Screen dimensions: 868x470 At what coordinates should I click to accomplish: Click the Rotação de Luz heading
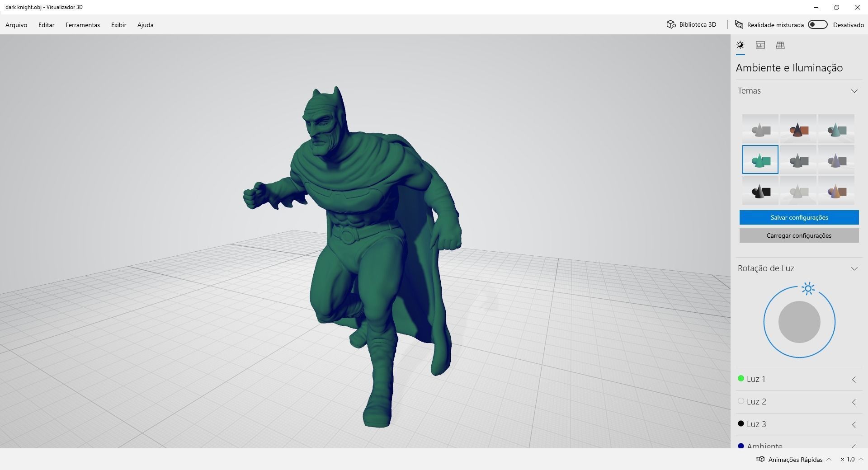pos(766,268)
